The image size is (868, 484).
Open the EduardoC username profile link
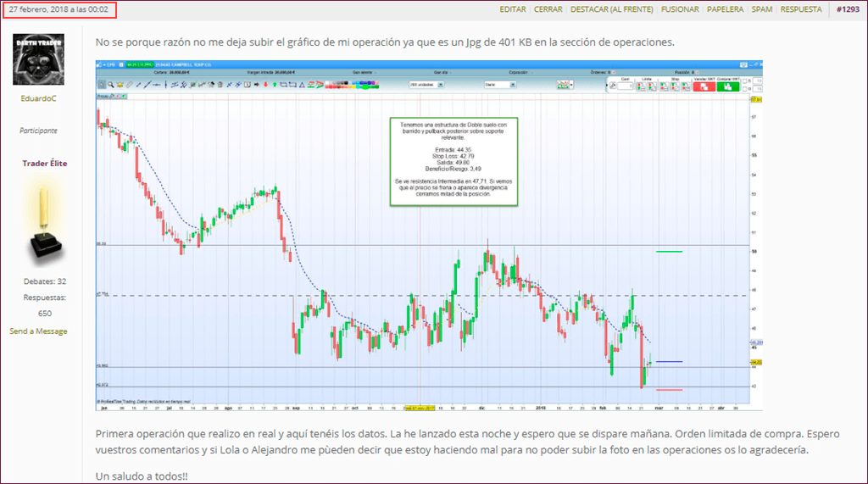tap(38, 99)
